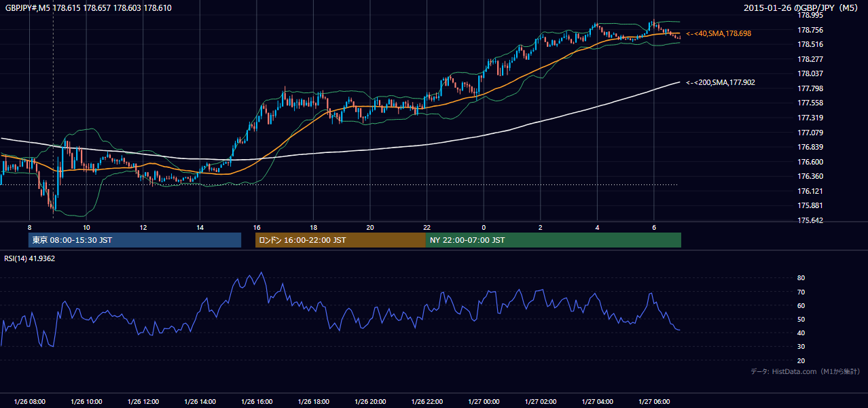Click the 1/26 18:00 bottom time label

pyautogui.click(x=313, y=402)
